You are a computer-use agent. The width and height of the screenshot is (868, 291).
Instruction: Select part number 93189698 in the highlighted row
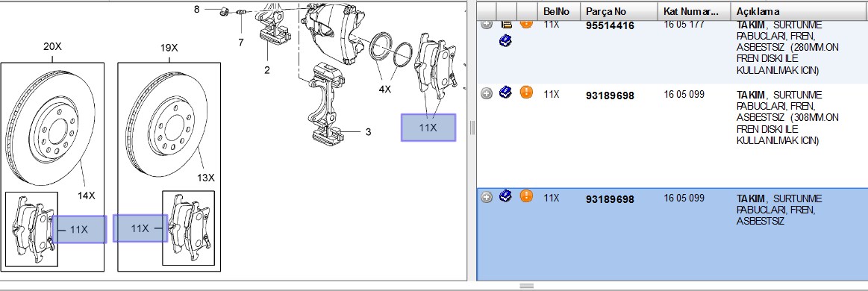click(610, 199)
